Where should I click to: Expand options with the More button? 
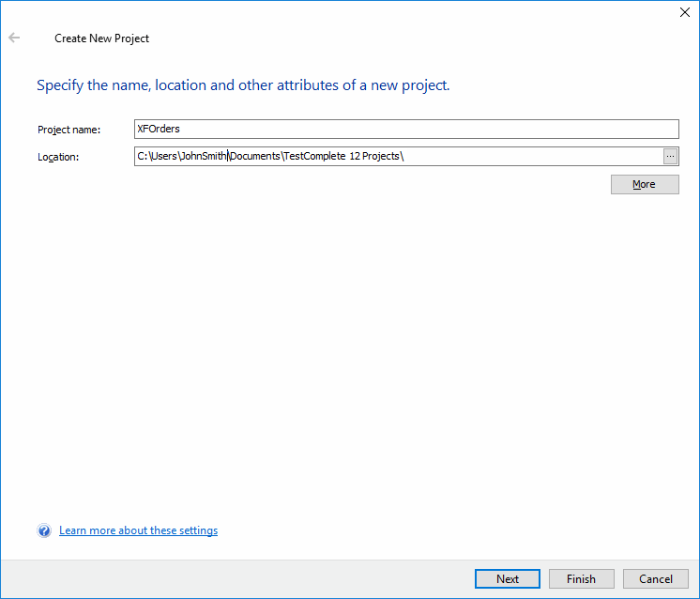pos(645,184)
